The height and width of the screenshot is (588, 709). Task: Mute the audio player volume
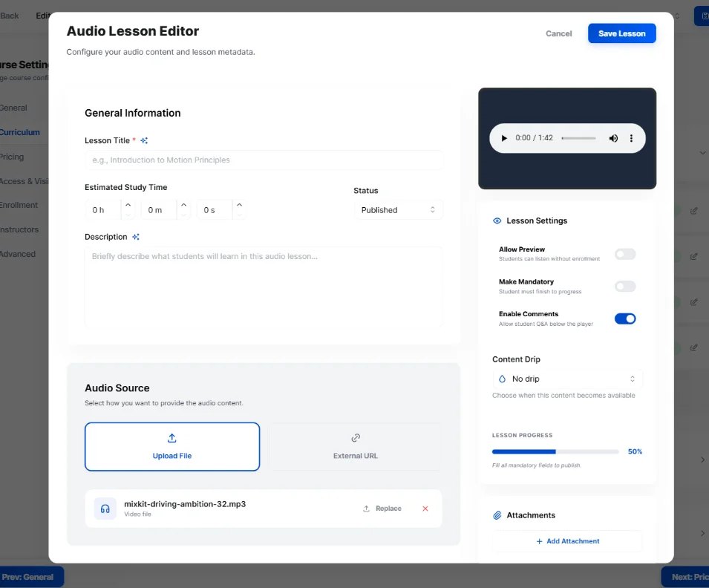click(x=613, y=138)
